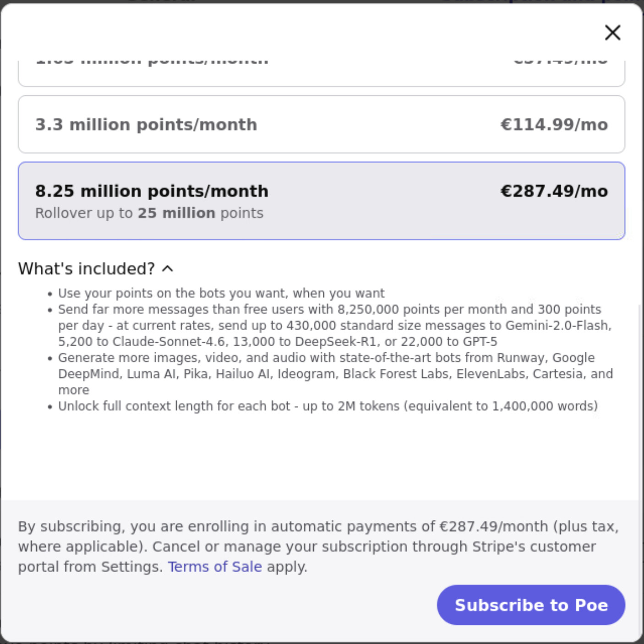Click the Rollover up to 25 million points text
644x644 pixels.
(x=149, y=213)
